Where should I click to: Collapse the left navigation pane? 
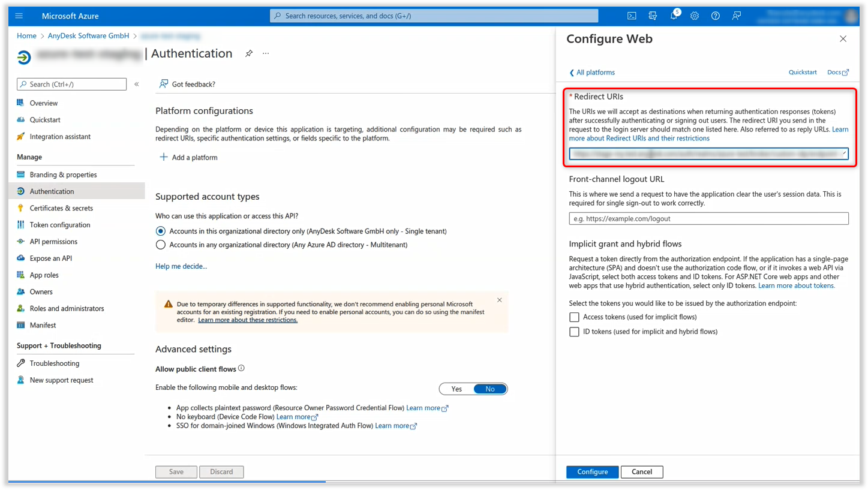[136, 84]
